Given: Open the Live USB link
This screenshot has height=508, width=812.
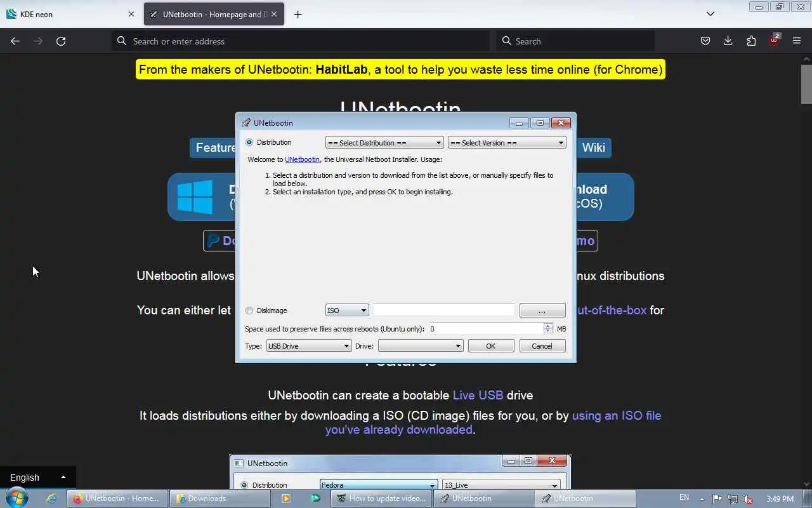Looking at the screenshot, I should (478, 395).
